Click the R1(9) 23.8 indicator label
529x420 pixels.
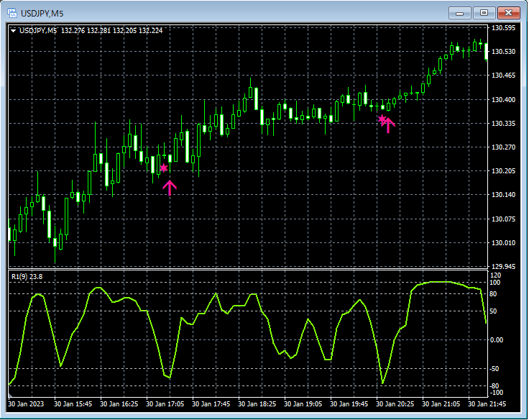point(27,277)
